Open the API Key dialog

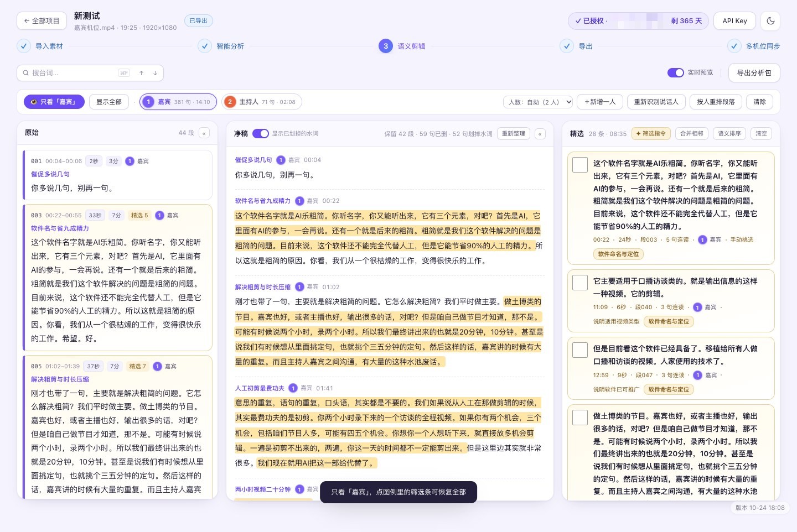(734, 21)
